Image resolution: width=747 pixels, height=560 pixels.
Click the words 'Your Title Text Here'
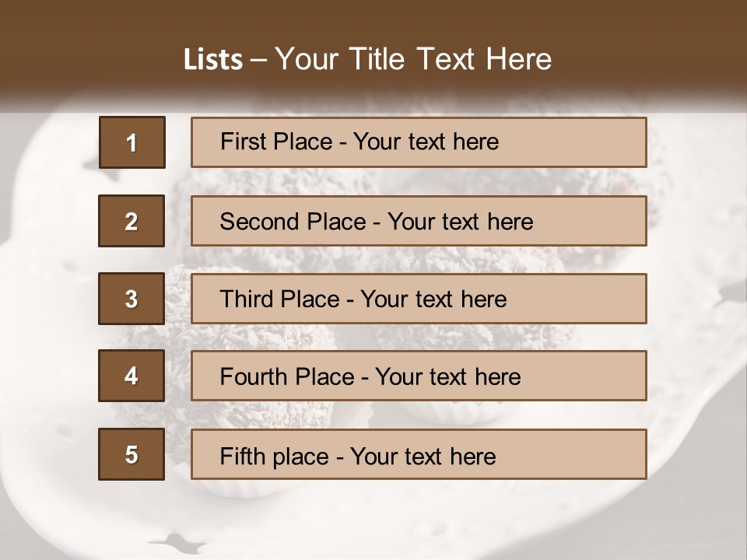point(413,59)
